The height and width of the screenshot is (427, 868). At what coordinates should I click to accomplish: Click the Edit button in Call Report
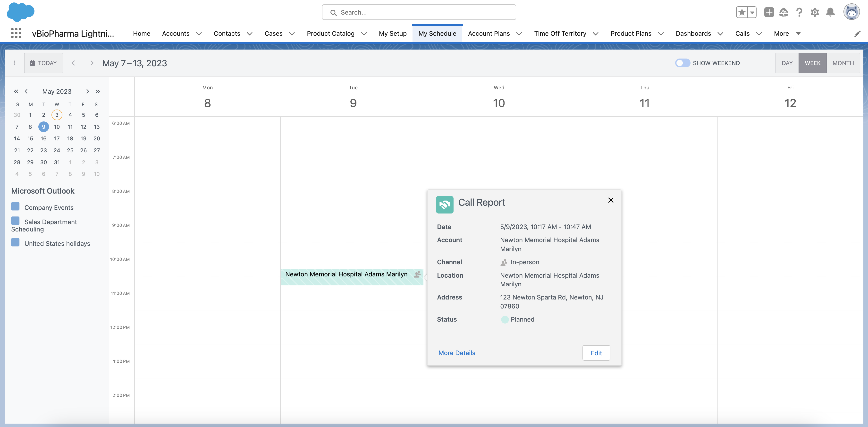[596, 353]
